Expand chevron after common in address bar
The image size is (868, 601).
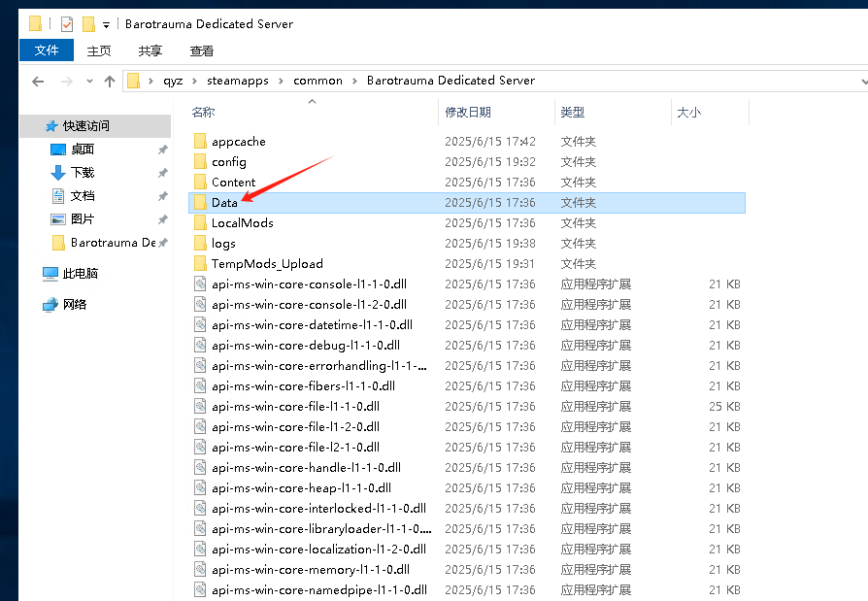[354, 81]
